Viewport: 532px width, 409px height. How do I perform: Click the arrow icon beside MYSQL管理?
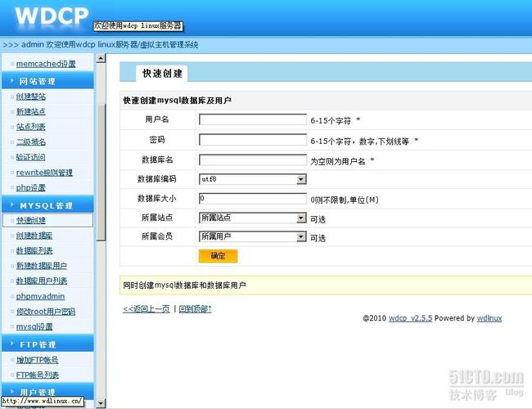point(12,204)
